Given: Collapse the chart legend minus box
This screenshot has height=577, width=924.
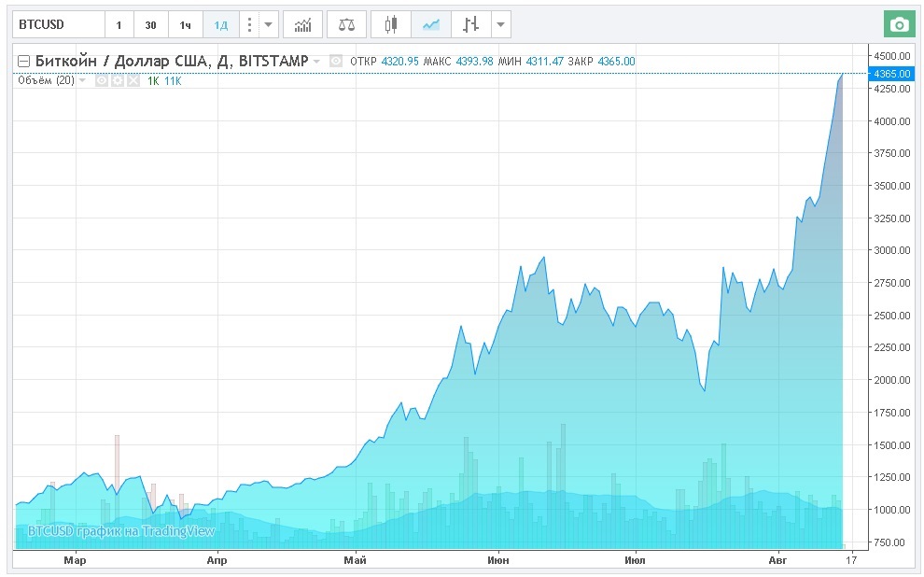Looking at the screenshot, I should click(23, 62).
